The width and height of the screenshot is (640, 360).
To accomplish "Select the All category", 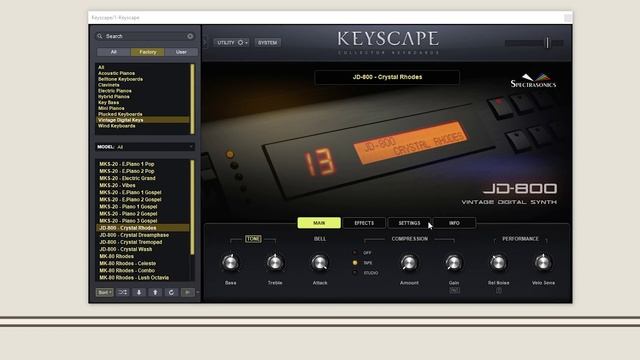I will (x=143, y=67).
